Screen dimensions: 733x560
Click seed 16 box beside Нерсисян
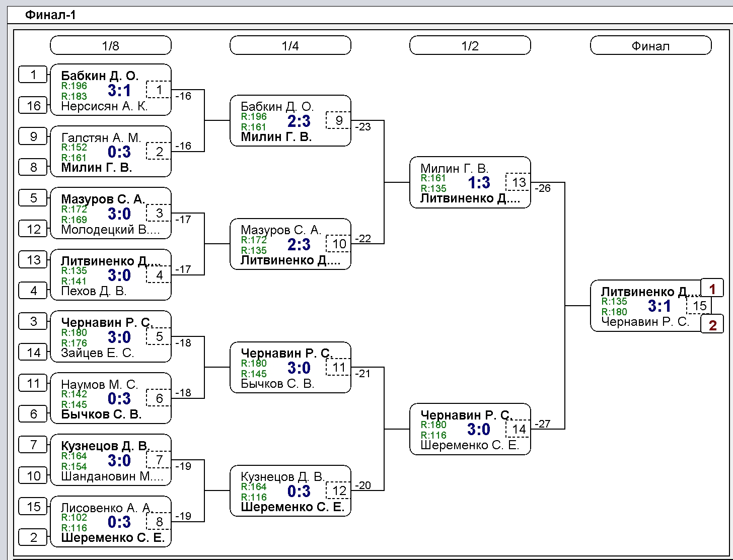(33, 106)
